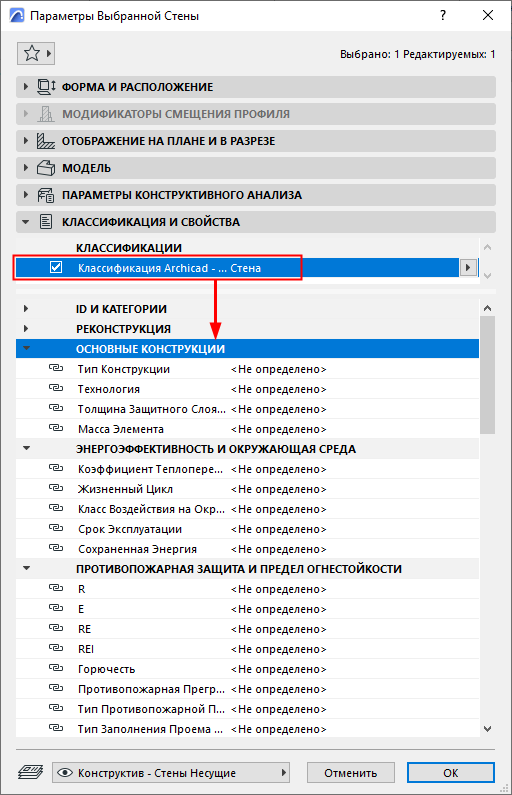Open the Конструктив - Стены Несущие layer dropdown
Viewport: 512px width, 795px height.
tap(171, 773)
